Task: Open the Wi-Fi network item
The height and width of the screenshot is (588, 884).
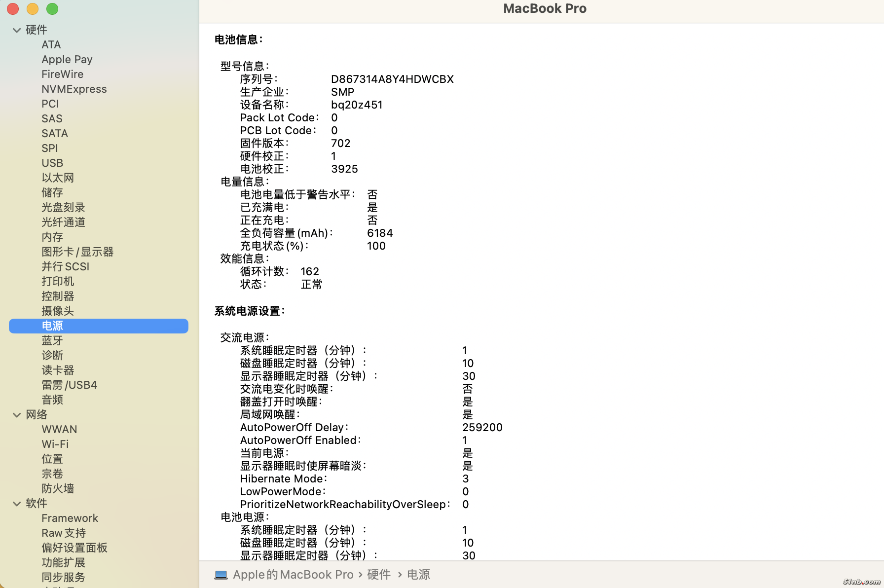Action: click(x=55, y=444)
